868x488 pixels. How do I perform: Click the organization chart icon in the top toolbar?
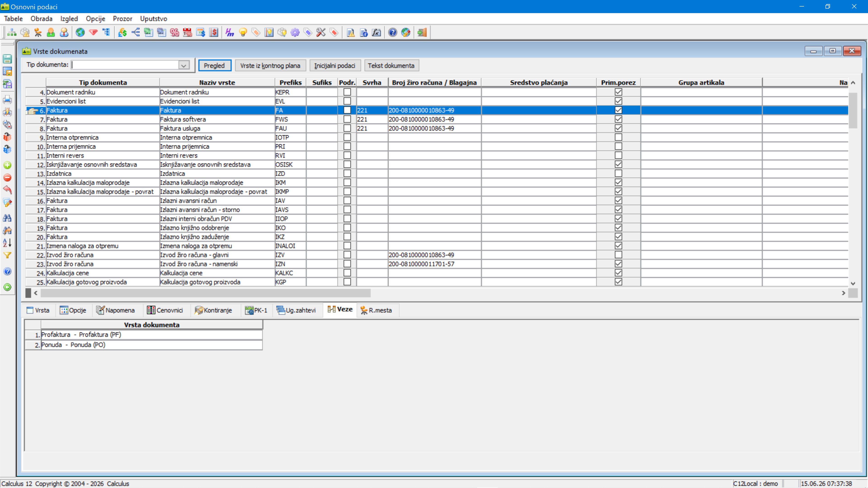click(12, 32)
